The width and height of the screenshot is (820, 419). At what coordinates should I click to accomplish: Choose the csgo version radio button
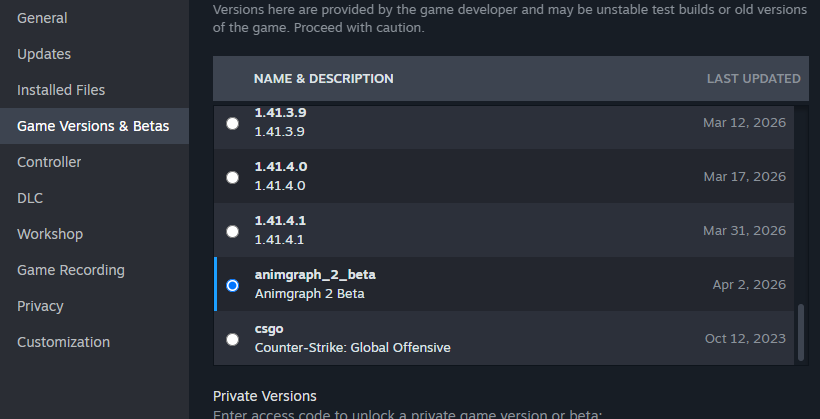(233, 339)
